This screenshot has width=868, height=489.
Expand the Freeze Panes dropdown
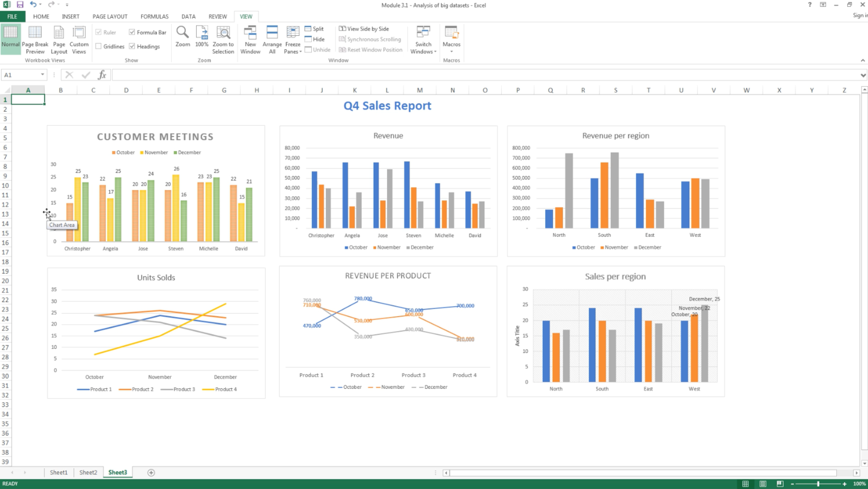point(293,39)
